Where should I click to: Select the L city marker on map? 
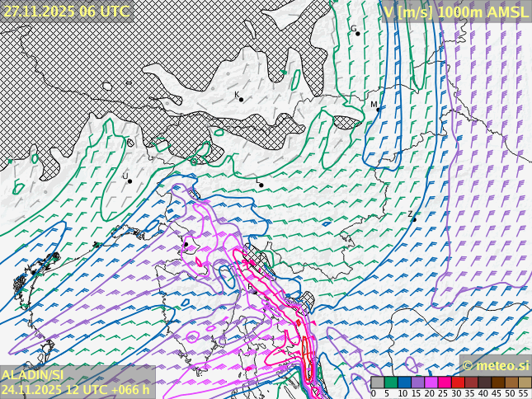point(261,185)
